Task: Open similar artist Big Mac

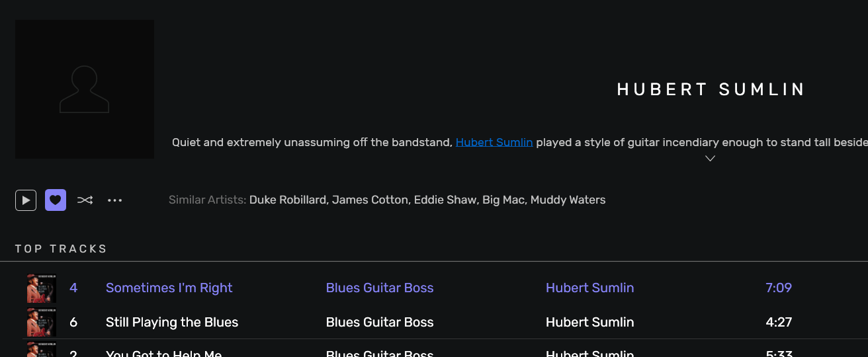Action: pyautogui.click(x=503, y=200)
